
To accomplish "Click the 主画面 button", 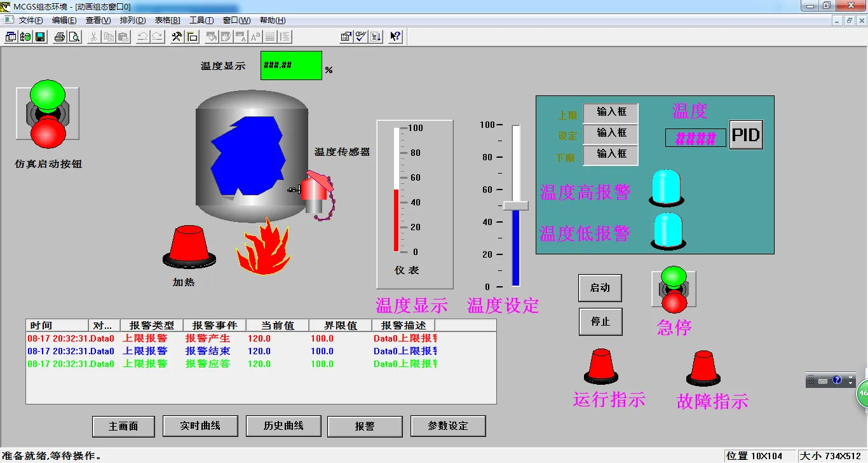I will pos(123,426).
